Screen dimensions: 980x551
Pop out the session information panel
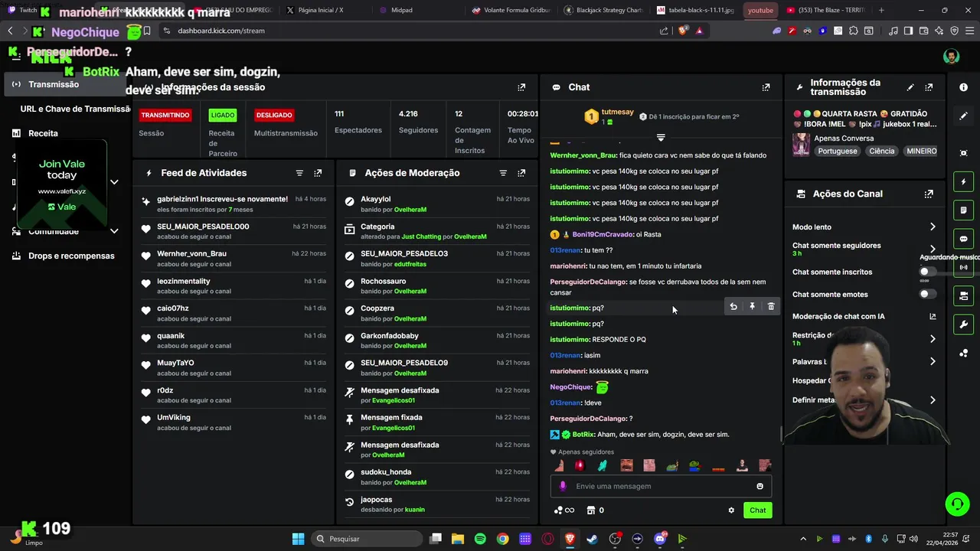point(521,87)
